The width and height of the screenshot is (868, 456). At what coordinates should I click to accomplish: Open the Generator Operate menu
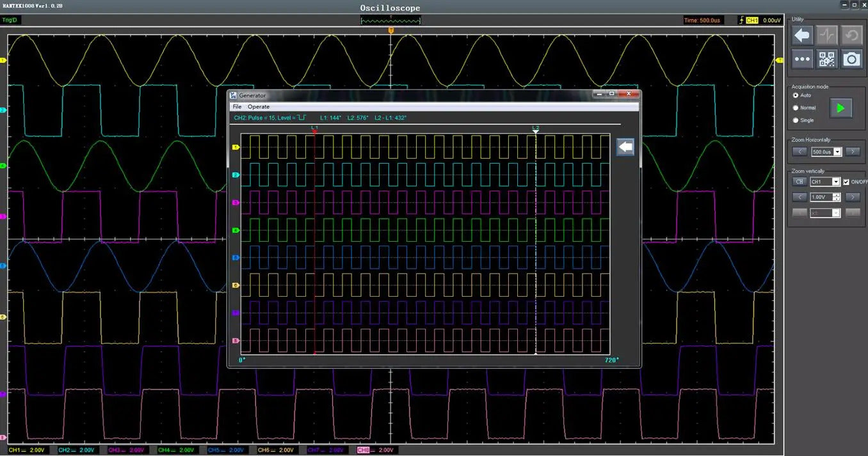coord(259,107)
